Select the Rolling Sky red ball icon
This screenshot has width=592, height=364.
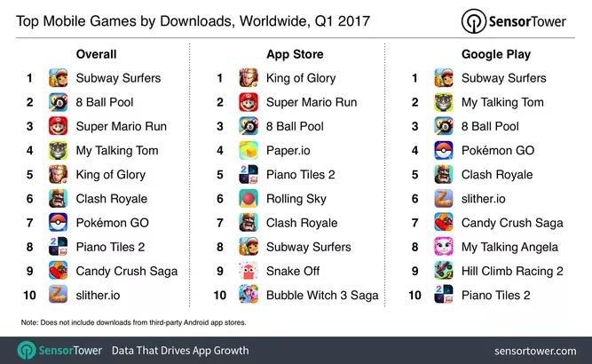[249, 199]
